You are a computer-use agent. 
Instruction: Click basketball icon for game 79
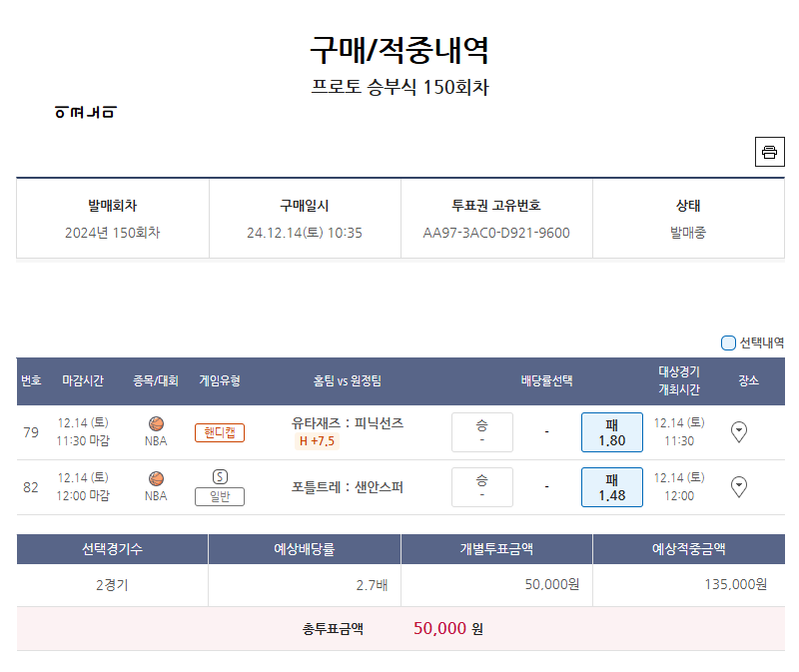point(156,423)
